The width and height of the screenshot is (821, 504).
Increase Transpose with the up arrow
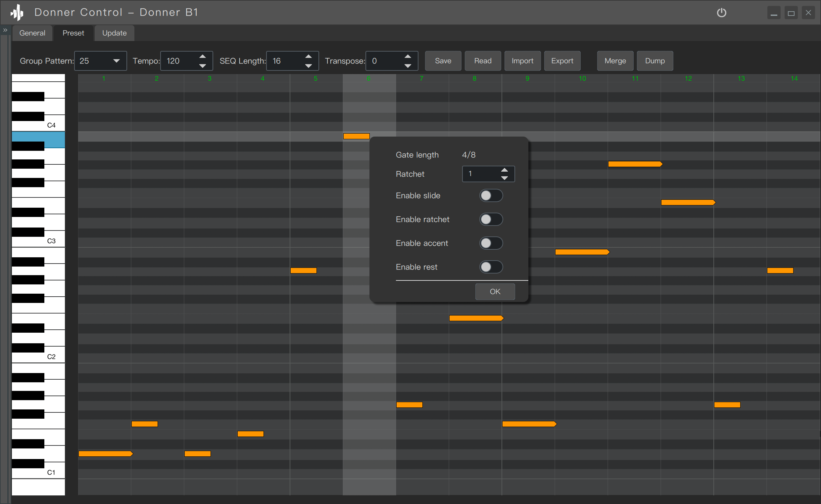tap(407, 56)
